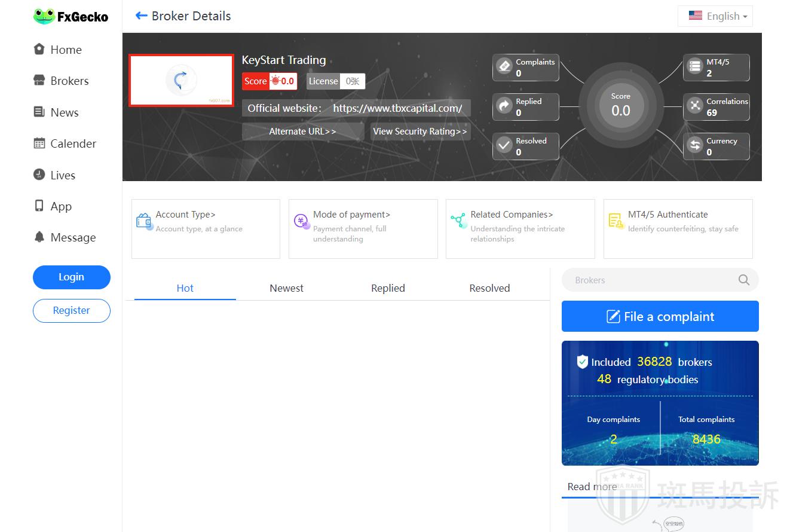The image size is (790, 532).
Task: Open the Account Type card
Action: click(206, 228)
